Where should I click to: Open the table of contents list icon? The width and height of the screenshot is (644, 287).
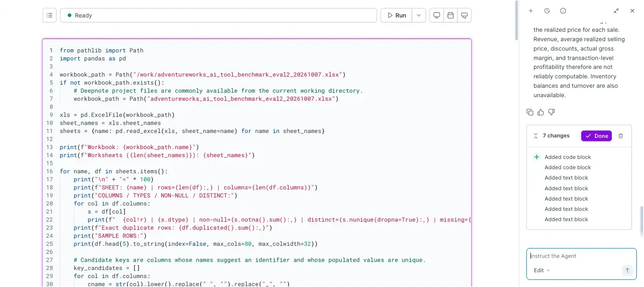50,15
